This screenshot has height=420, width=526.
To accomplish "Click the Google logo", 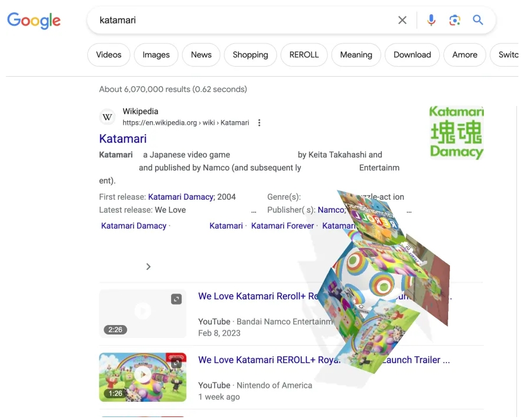I will 34,21.
